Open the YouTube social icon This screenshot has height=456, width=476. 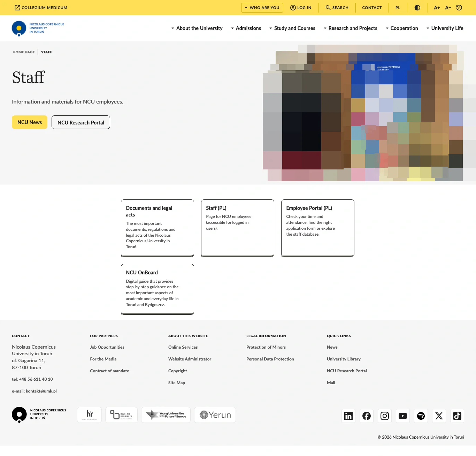[403, 416]
